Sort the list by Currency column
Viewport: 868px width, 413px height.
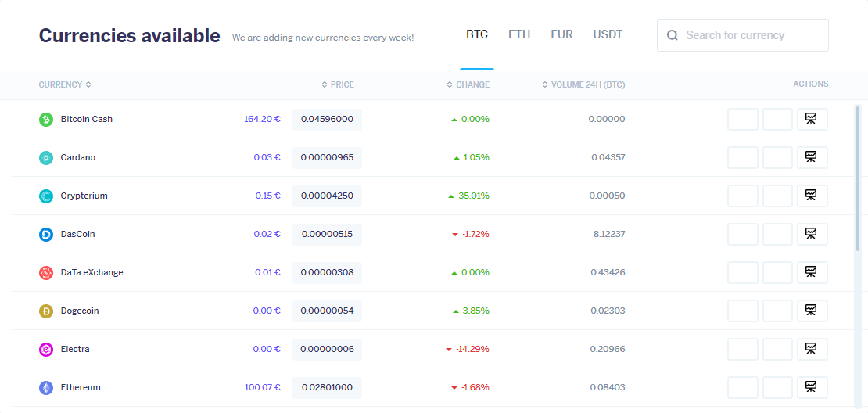[x=65, y=84]
